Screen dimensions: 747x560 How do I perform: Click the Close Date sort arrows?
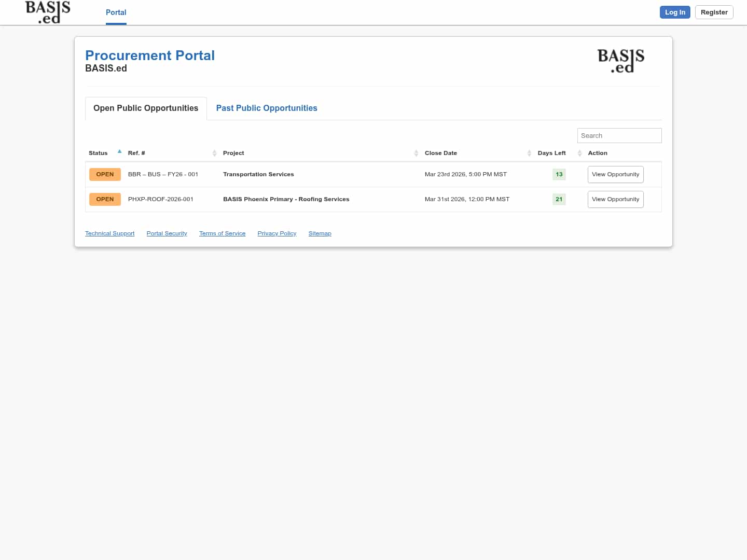(x=530, y=153)
